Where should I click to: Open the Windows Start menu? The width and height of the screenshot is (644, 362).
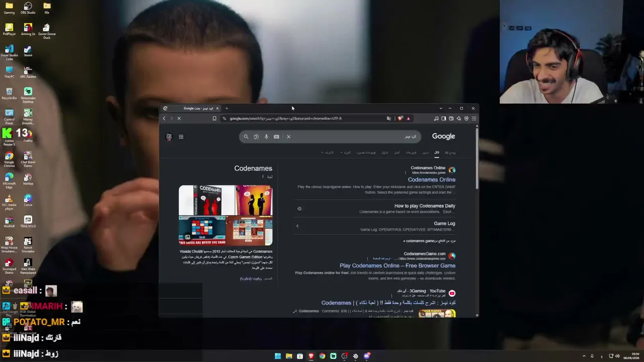[x=278, y=356]
